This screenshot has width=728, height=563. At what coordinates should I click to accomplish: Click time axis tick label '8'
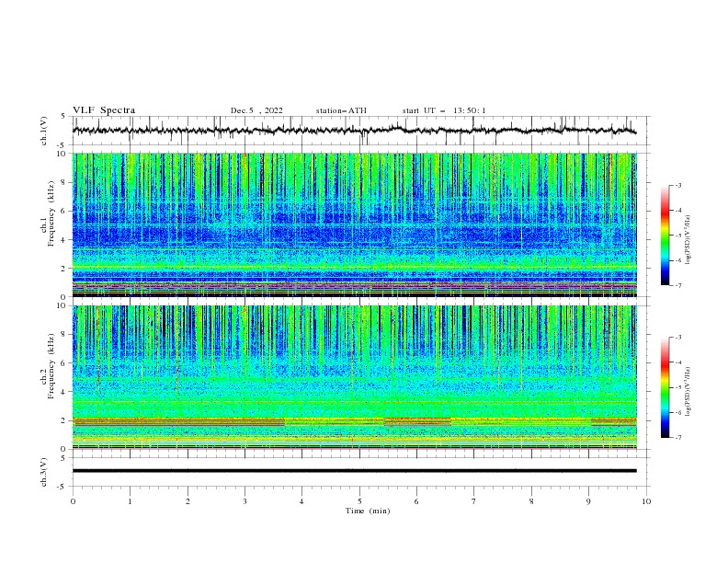coord(531,501)
